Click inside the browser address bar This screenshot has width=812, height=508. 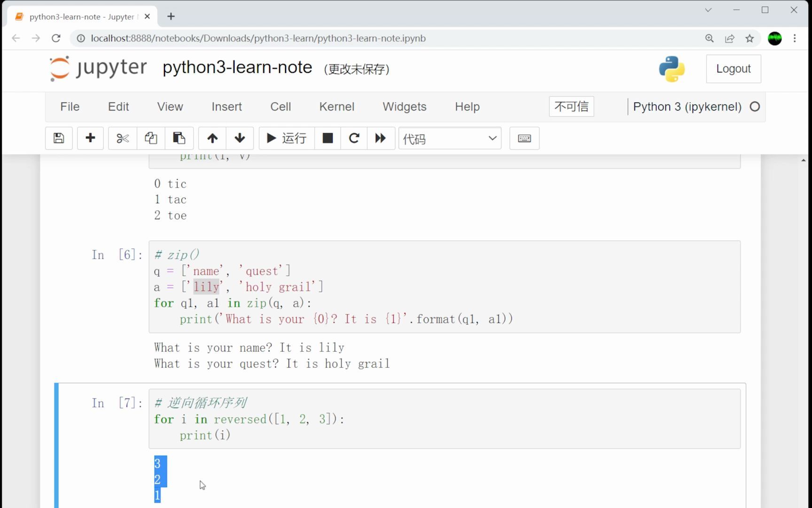click(329, 38)
